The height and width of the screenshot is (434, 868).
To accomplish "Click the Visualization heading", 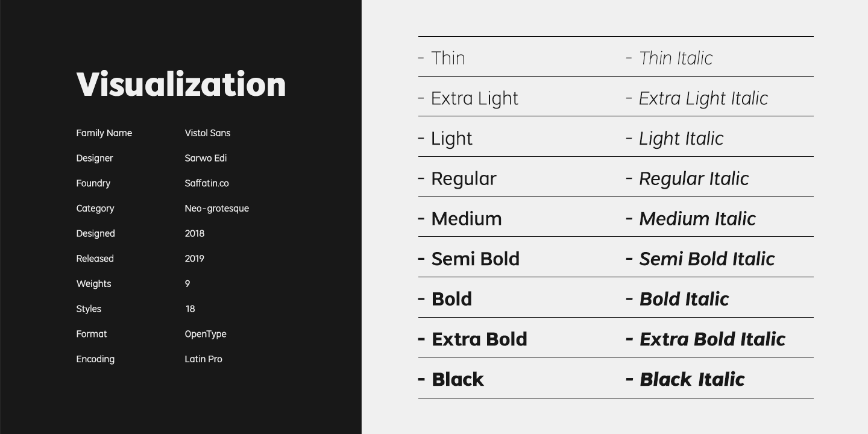I will coord(181,84).
